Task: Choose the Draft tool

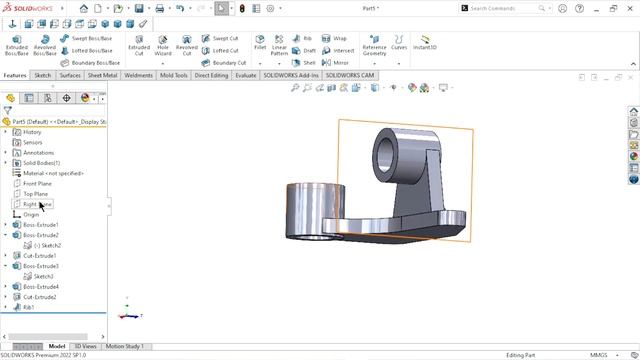Action: tap(304, 51)
